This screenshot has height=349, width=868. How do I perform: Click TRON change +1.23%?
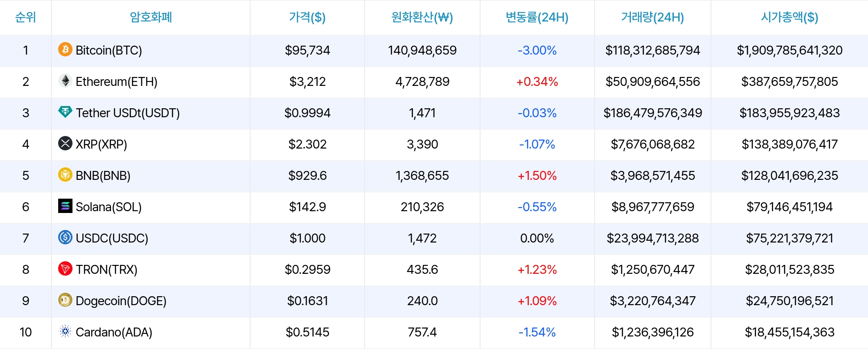(537, 269)
